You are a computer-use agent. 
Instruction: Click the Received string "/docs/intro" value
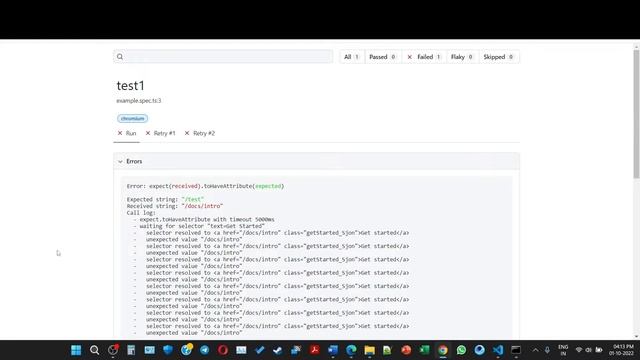[x=202, y=206]
